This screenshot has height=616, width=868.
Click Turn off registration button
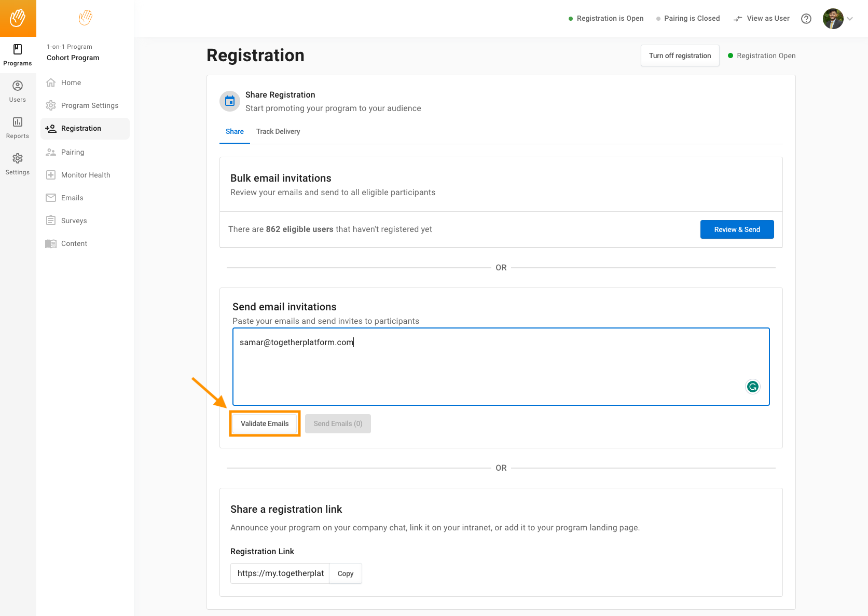(x=680, y=56)
